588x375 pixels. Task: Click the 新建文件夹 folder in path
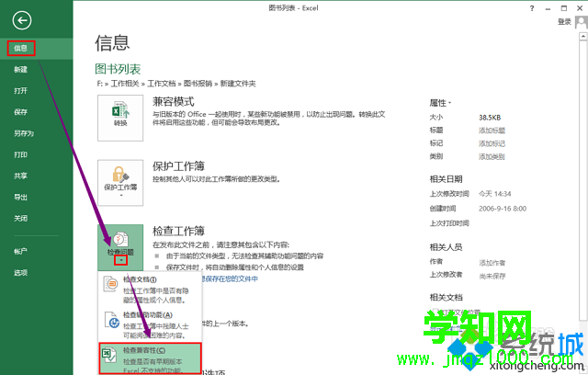pyautogui.click(x=238, y=84)
